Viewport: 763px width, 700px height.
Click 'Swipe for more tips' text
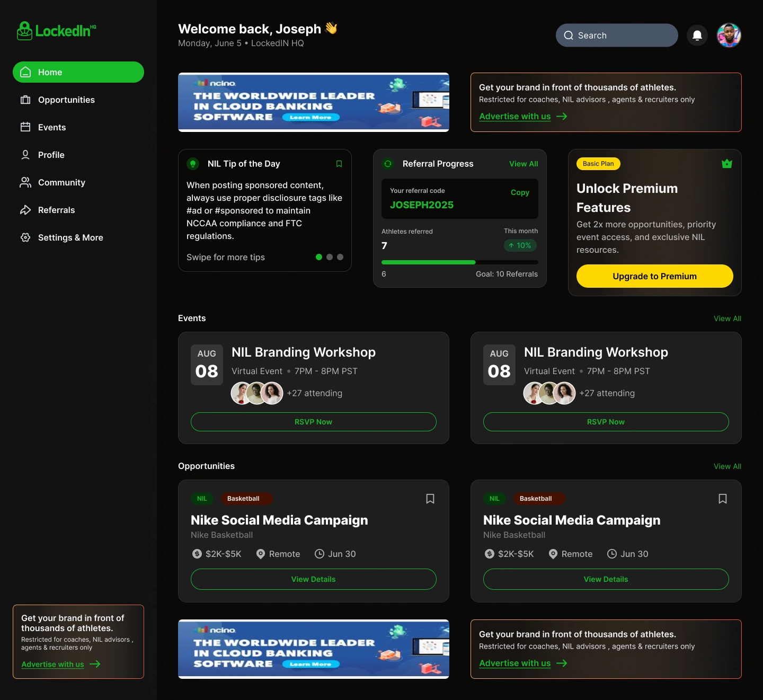pos(226,257)
